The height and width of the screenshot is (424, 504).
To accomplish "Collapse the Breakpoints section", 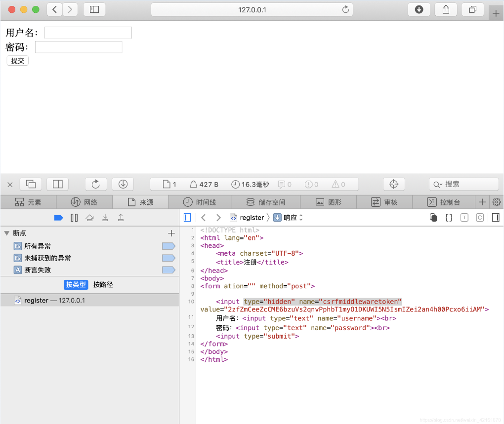I will tap(6, 233).
